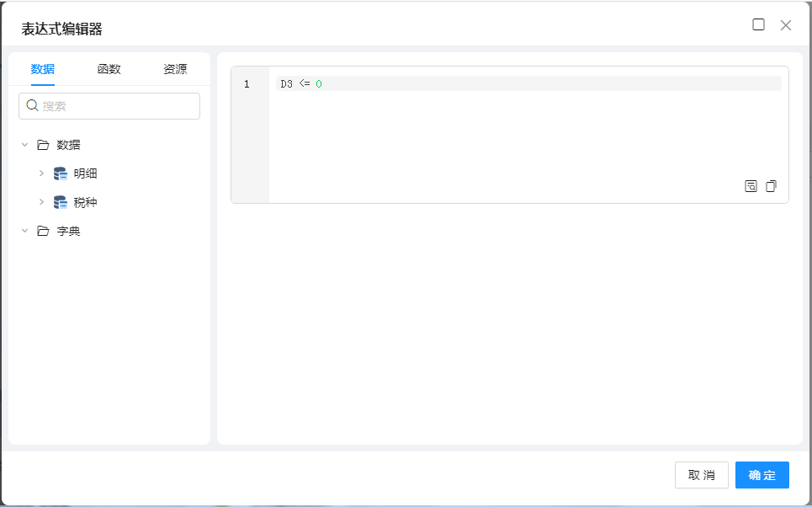Expand the 税种 dataset node
812x507 pixels.
(41, 202)
